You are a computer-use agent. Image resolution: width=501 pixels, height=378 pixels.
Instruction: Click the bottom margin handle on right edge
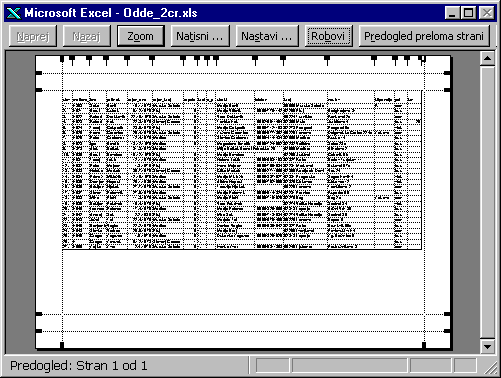pyautogui.click(x=447, y=314)
